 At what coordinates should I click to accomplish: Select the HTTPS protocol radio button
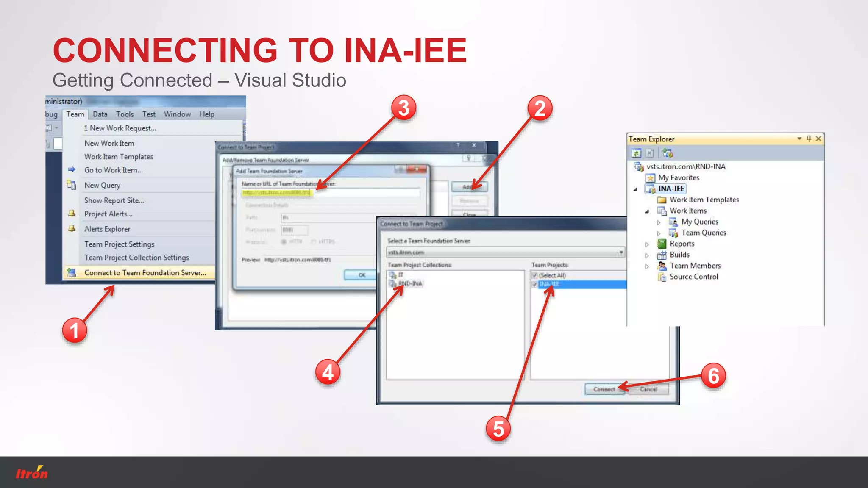tap(314, 241)
